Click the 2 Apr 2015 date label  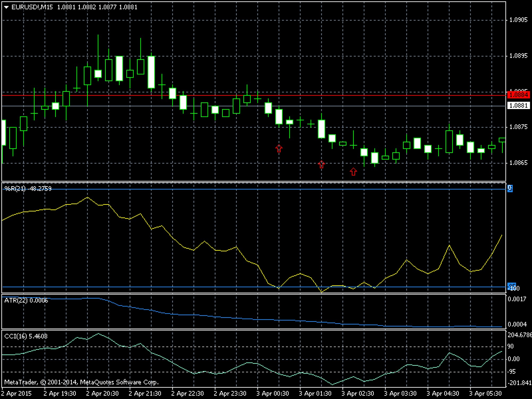[x=16, y=393]
